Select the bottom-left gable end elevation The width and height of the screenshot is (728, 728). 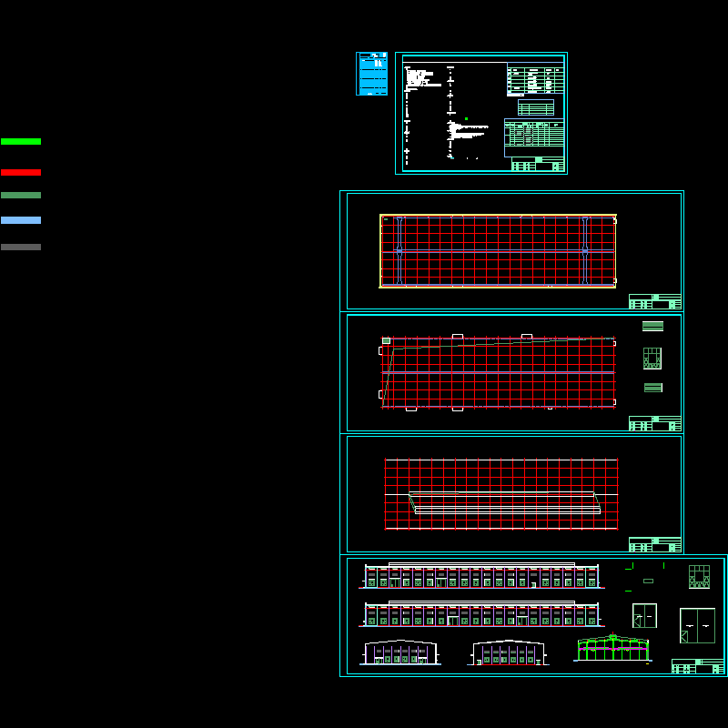point(400,652)
